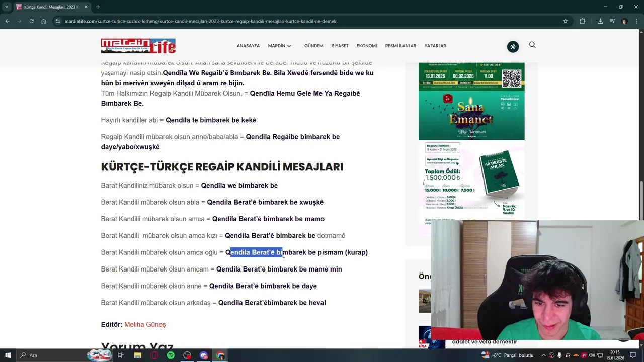Open the media control icon in toolbar

(612, 21)
